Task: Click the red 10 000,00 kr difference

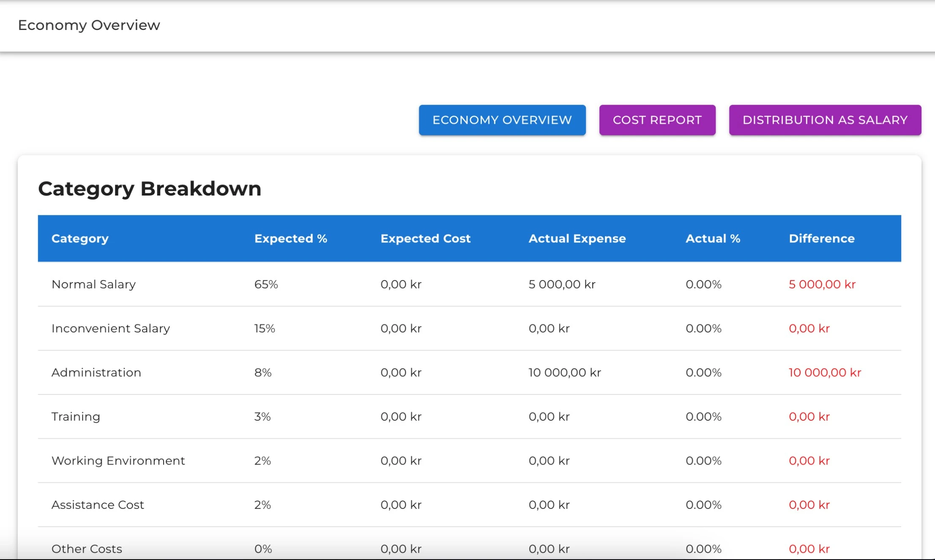Action: (x=825, y=372)
